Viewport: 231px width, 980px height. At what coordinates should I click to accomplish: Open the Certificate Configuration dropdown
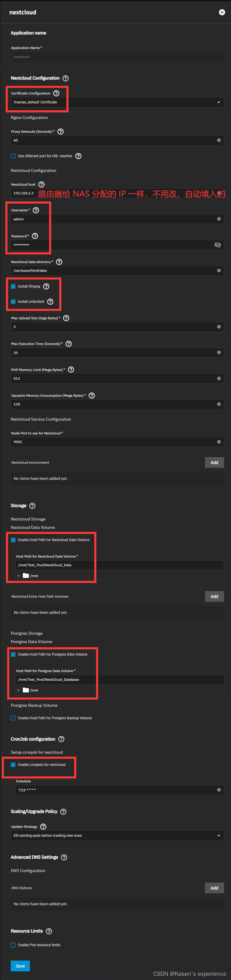[x=117, y=102]
